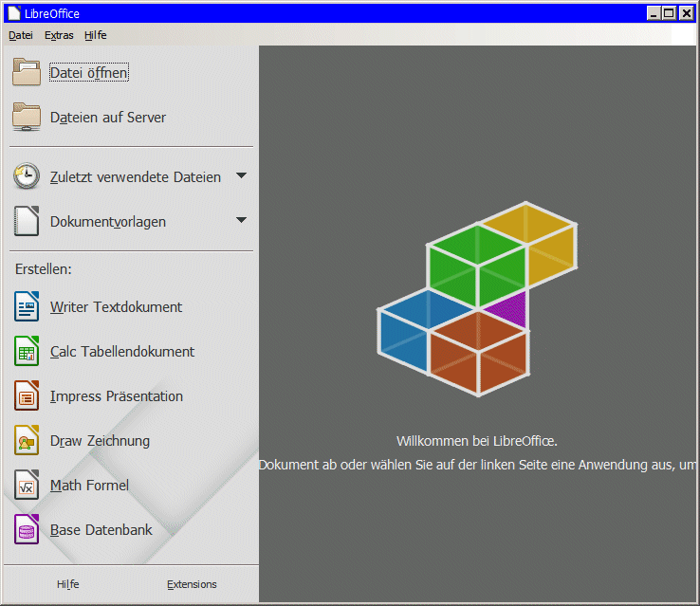The width and height of the screenshot is (700, 606).
Task: Click the LibreOffice cubes logo
Action: (x=476, y=300)
